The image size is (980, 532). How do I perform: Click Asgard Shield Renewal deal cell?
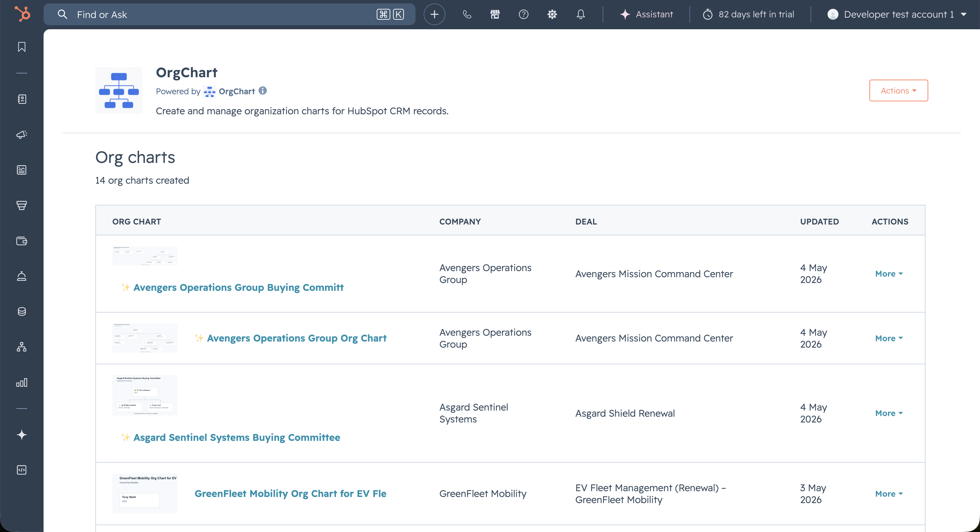[625, 413]
